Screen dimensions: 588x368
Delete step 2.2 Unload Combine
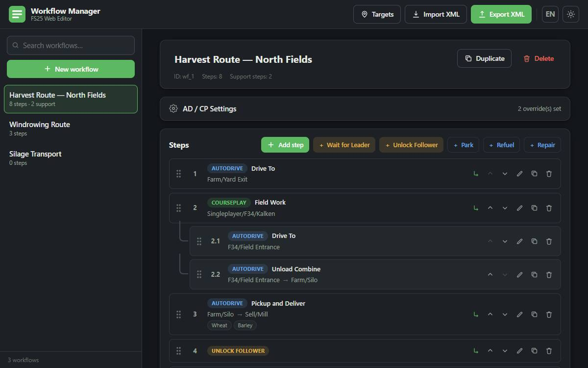click(x=549, y=274)
